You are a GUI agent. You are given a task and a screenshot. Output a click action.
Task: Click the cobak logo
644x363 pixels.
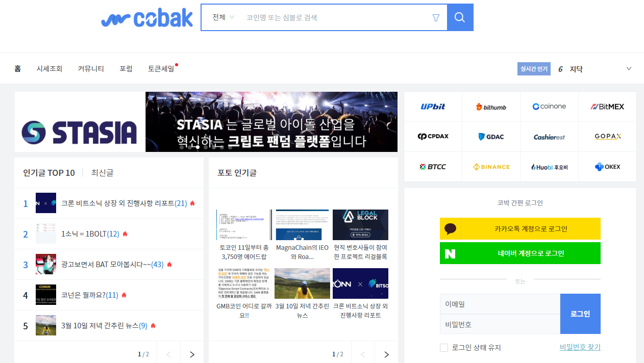[x=147, y=18]
